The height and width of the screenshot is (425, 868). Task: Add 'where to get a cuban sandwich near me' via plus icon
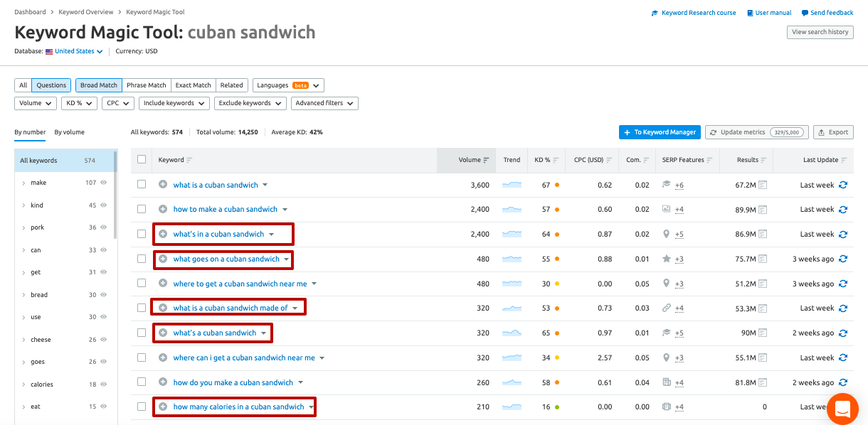tap(163, 284)
